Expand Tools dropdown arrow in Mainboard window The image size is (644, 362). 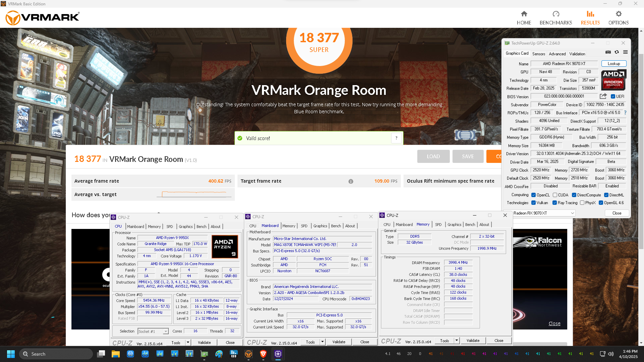click(x=322, y=342)
